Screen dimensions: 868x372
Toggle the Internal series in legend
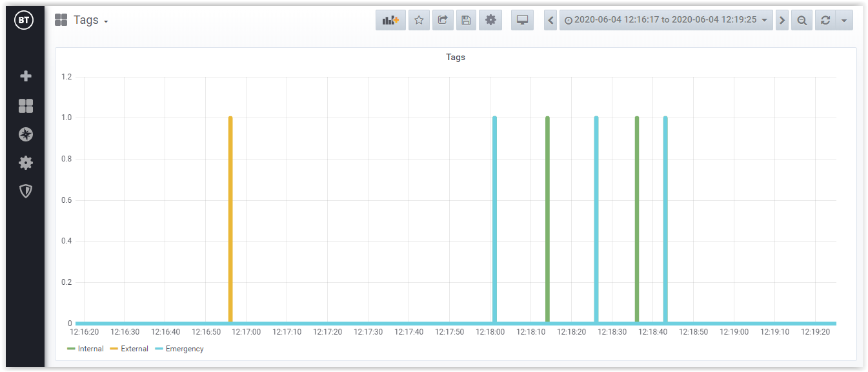point(90,349)
